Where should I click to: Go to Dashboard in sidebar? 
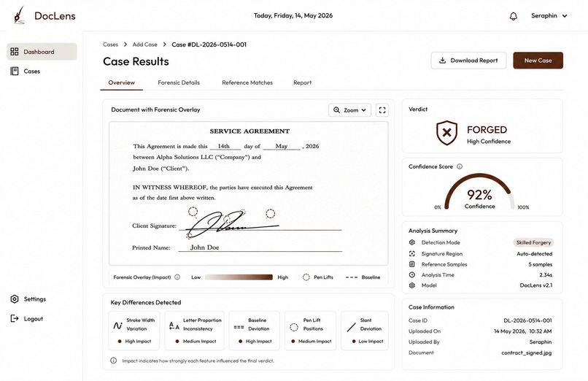pyautogui.click(x=42, y=52)
